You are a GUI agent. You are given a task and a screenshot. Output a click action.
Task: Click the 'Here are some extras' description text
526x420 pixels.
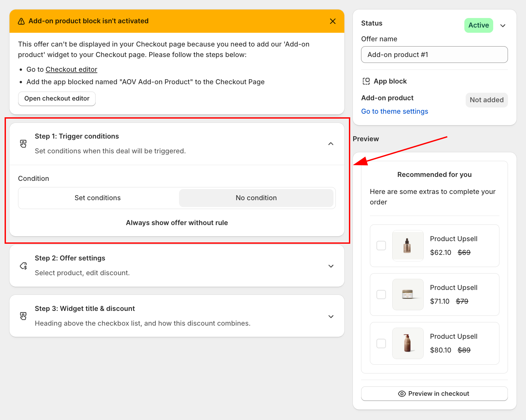tap(433, 197)
